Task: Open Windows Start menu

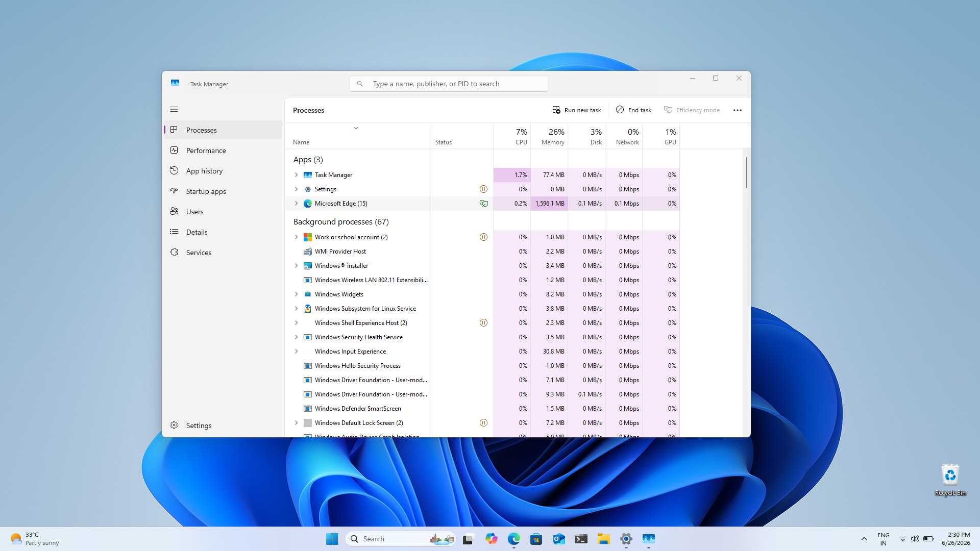Action: click(x=332, y=539)
